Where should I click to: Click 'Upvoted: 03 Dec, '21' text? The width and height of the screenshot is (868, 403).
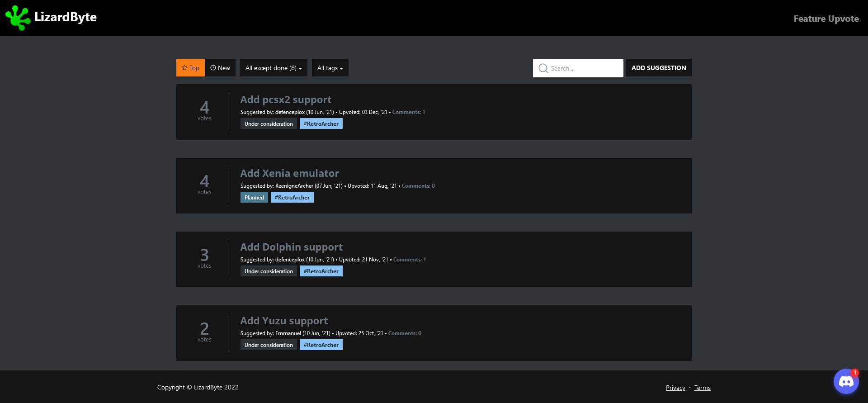[363, 112]
